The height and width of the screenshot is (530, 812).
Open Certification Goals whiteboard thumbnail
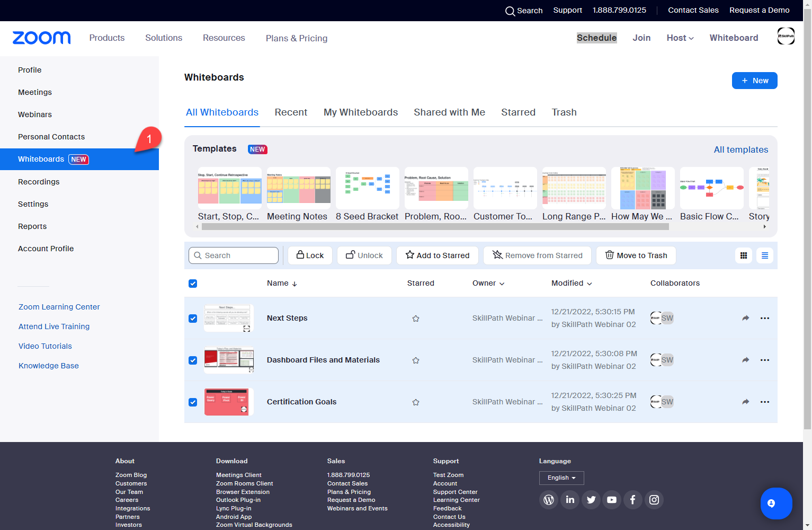(x=229, y=402)
